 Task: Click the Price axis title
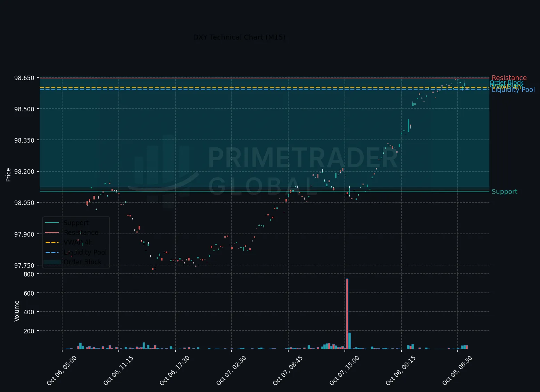tap(8, 174)
